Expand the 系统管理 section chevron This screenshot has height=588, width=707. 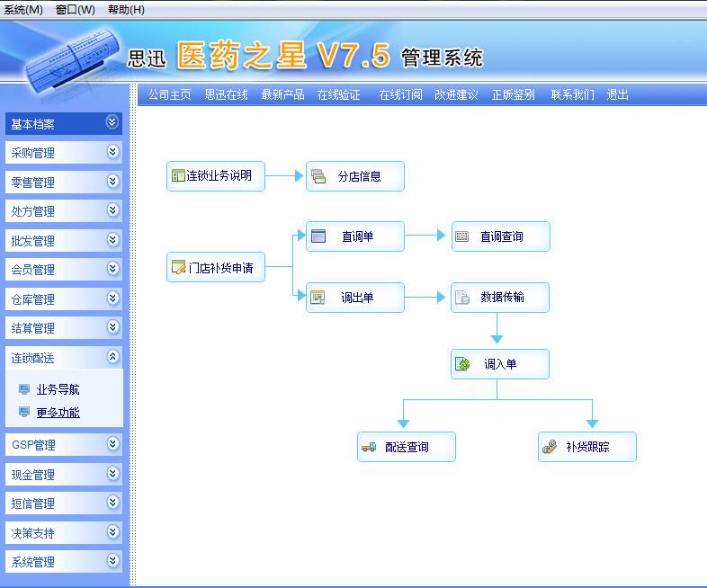(112, 560)
